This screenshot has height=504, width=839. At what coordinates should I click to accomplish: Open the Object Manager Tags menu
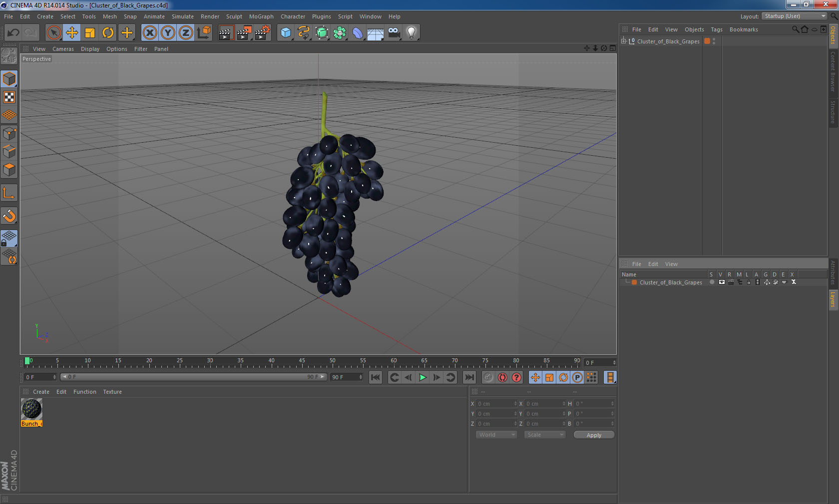tap(717, 29)
